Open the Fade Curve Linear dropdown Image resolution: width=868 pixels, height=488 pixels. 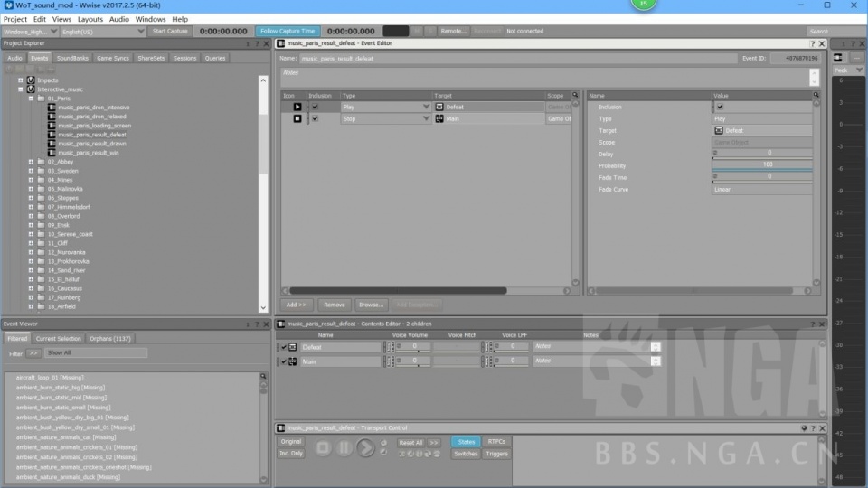point(761,189)
